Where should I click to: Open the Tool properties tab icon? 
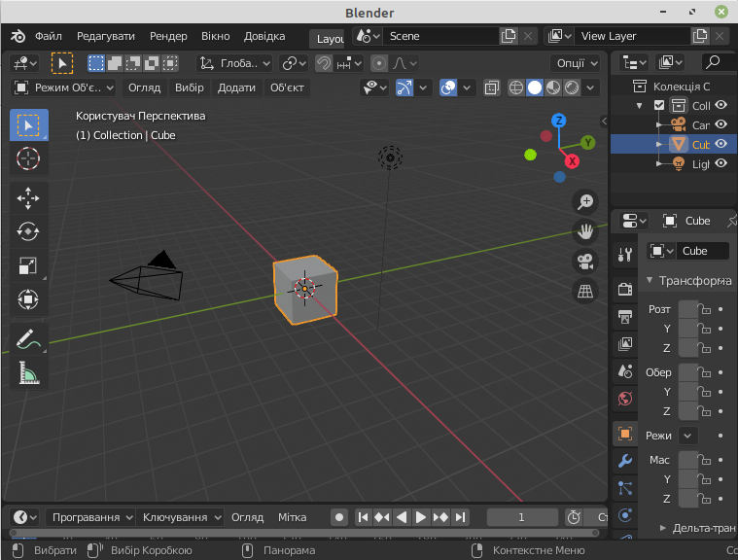tap(625, 255)
